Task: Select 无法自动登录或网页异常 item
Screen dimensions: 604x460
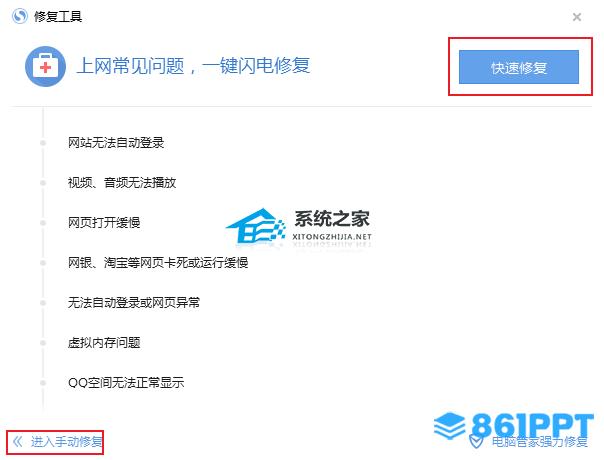Action: pos(134,302)
